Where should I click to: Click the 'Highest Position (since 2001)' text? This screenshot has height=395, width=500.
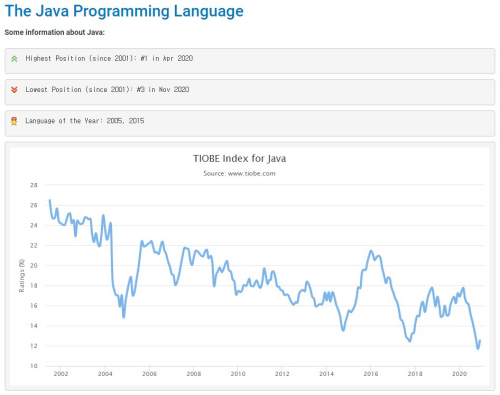[109, 58]
